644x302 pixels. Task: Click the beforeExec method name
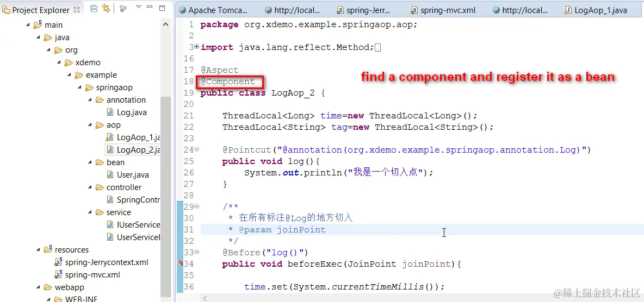tap(314, 264)
